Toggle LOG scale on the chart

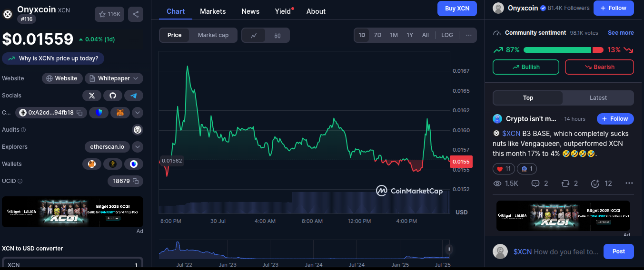[x=447, y=35]
